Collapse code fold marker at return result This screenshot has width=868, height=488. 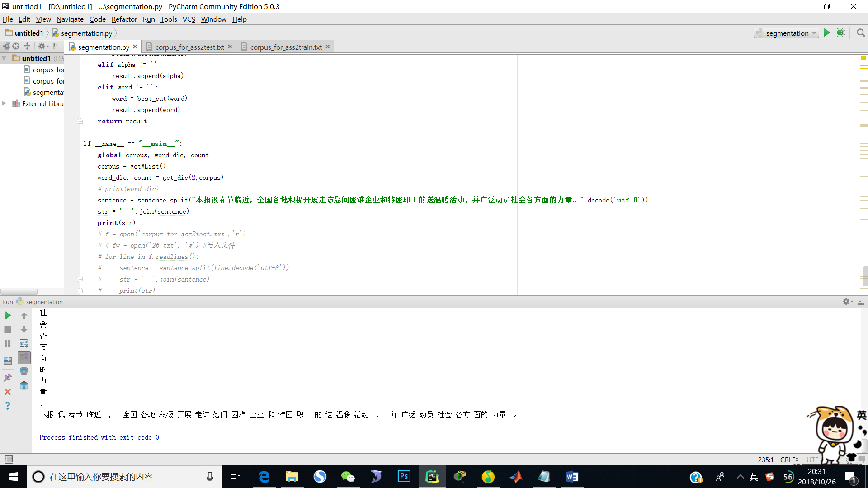(80, 121)
